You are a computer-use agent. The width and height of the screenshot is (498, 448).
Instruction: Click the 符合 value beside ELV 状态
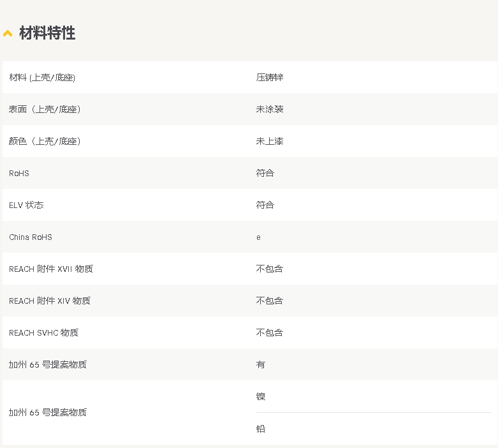[x=265, y=205]
